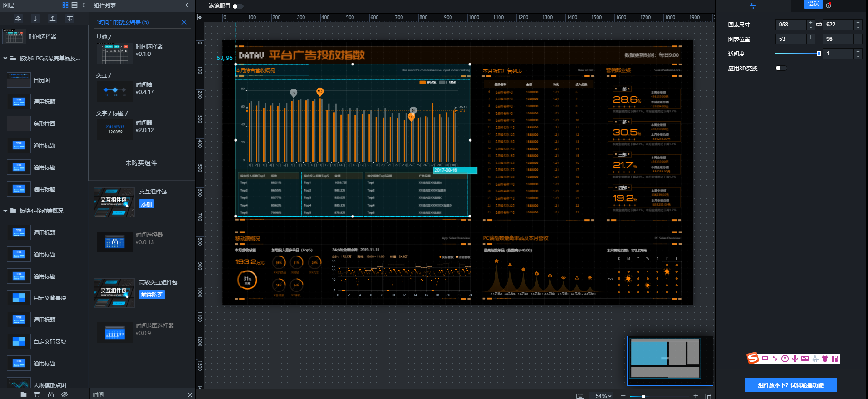
Task: Increase chart width with plus stepper
Action: pyautogui.click(x=811, y=22)
